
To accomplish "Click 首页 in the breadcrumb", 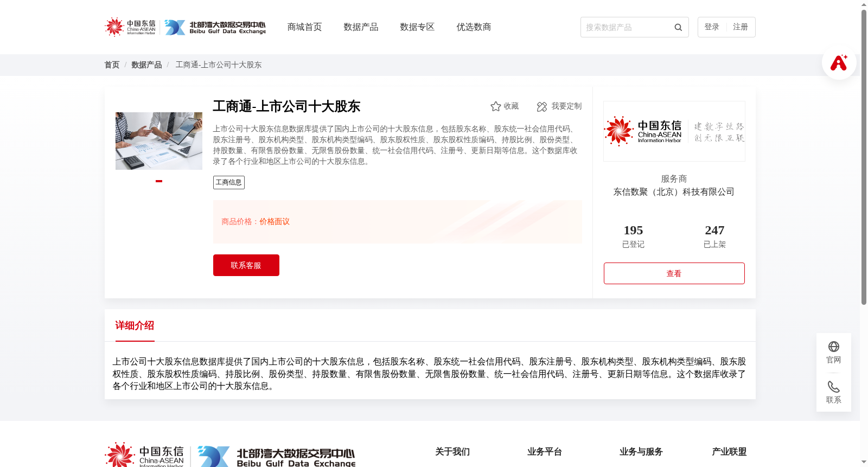I will pos(112,65).
